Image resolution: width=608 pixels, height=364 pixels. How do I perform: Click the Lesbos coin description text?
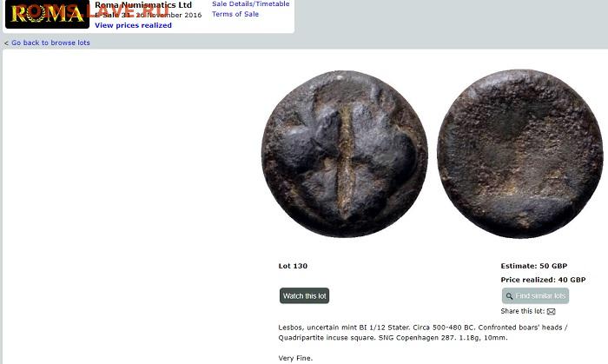click(x=423, y=332)
